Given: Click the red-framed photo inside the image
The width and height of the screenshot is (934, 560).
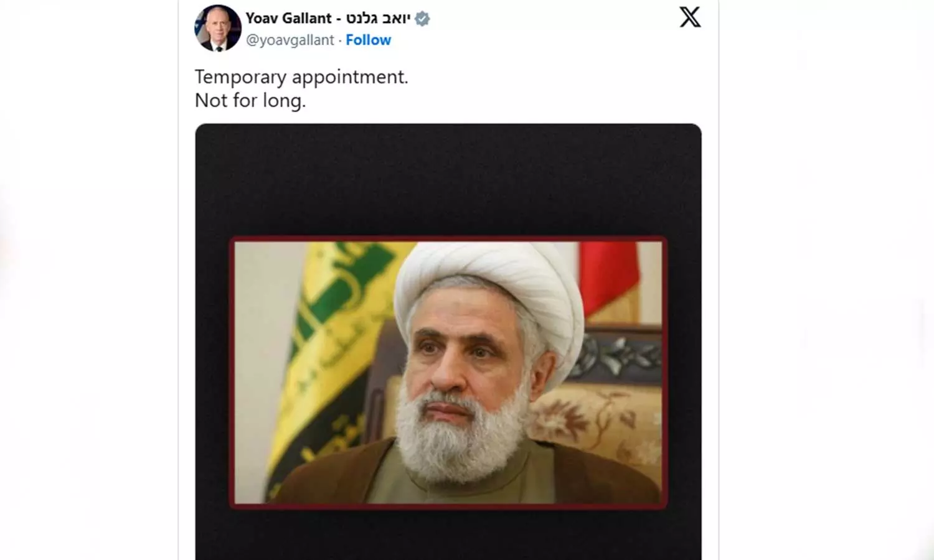Looking at the screenshot, I should point(448,372).
